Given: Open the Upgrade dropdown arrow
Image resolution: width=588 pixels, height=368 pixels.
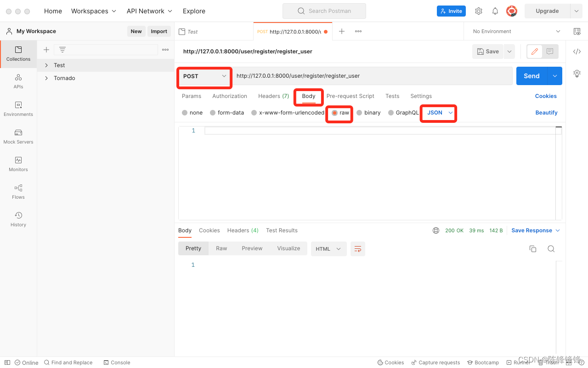Looking at the screenshot, I should click(577, 11).
